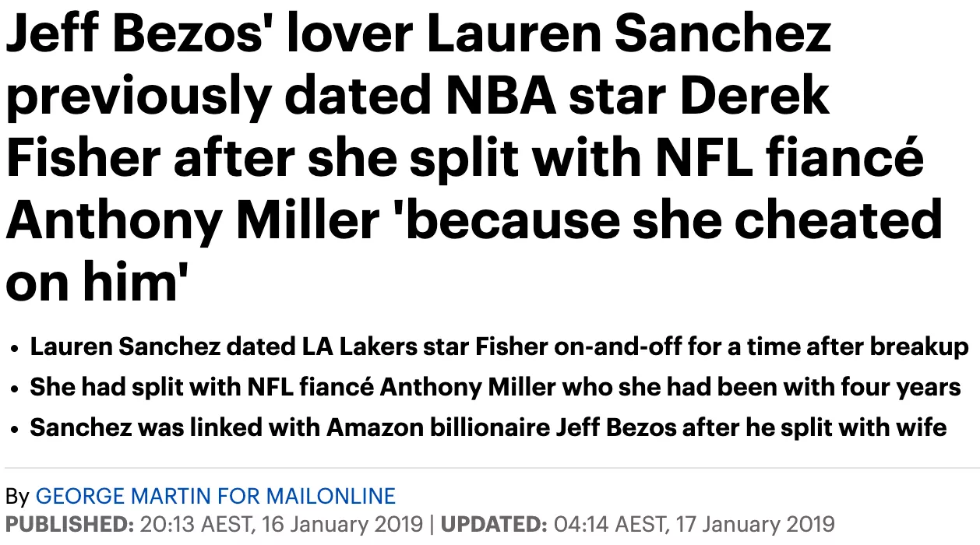Click the bullet dot before "Lauren Sanchez dated"
Image resolution: width=980 pixels, height=545 pixels.
(x=16, y=348)
